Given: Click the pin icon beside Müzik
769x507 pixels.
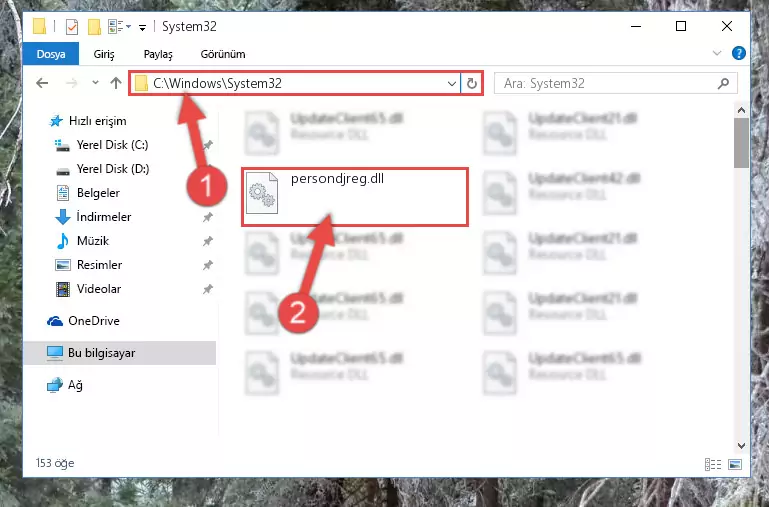Looking at the screenshot, I should click(207, 241).
